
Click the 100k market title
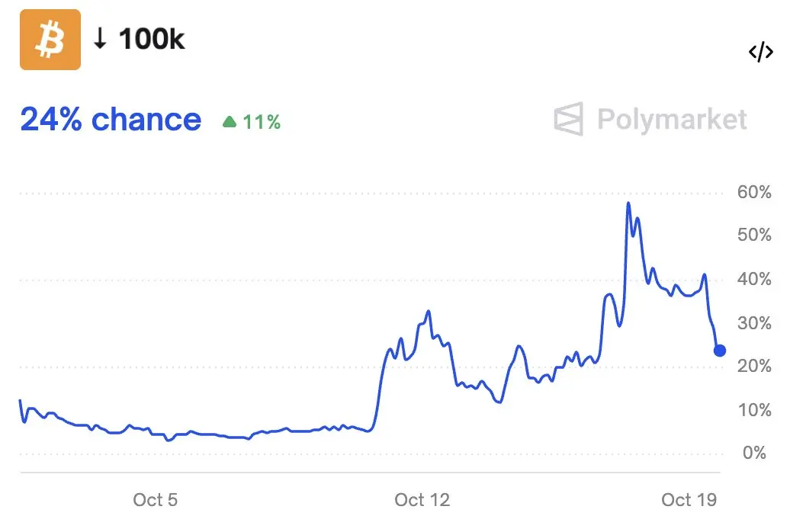(x=152, y=39)
